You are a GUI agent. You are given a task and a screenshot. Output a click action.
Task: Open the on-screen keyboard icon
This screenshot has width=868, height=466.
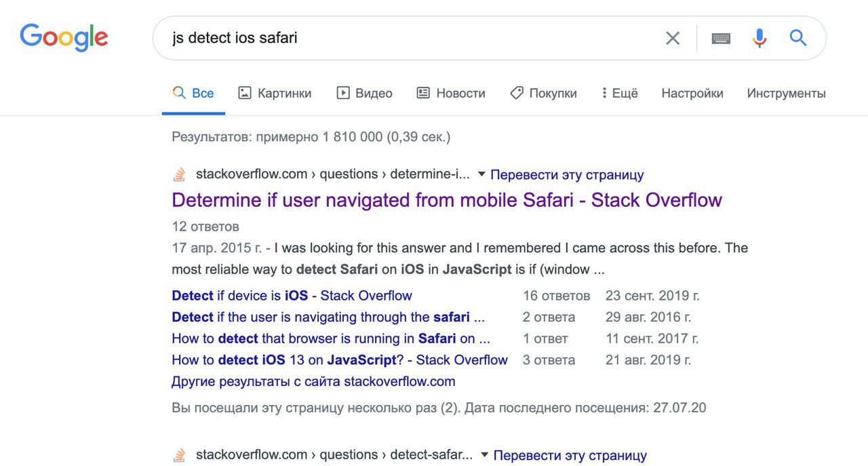coord(721,39)
